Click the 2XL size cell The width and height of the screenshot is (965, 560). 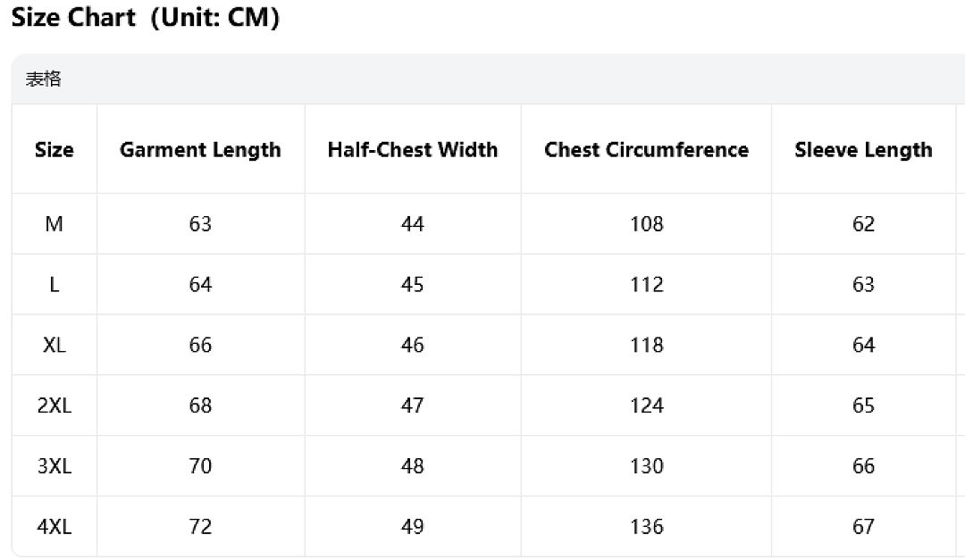tap(55, 405)
